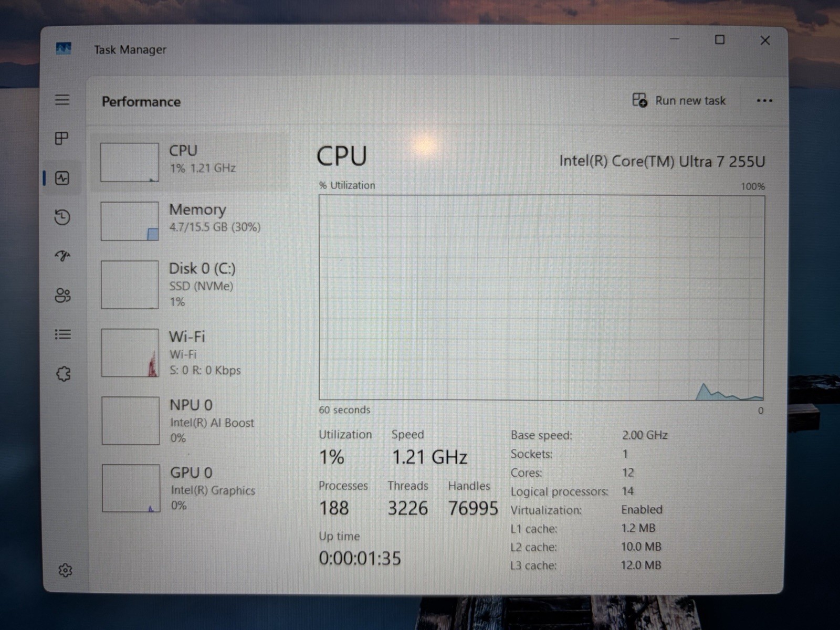
Task: Open the App history page icon
Action: tap(62, 217)
